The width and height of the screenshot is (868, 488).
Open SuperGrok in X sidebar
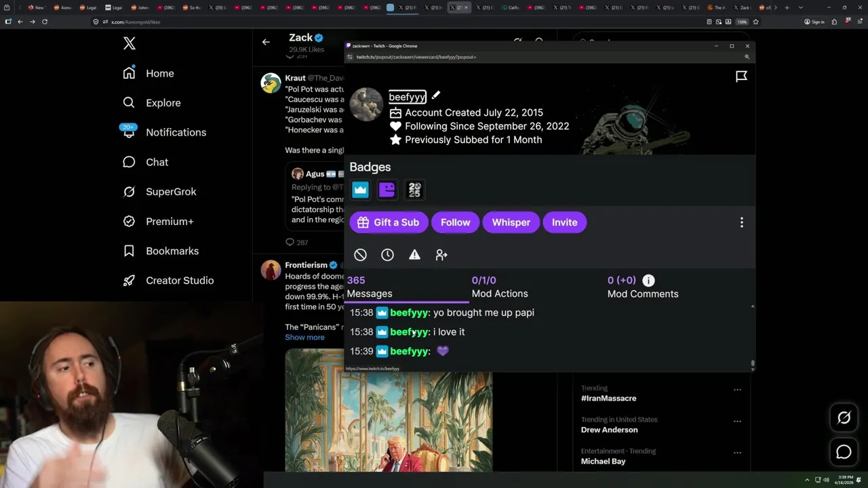pos(160,192)
